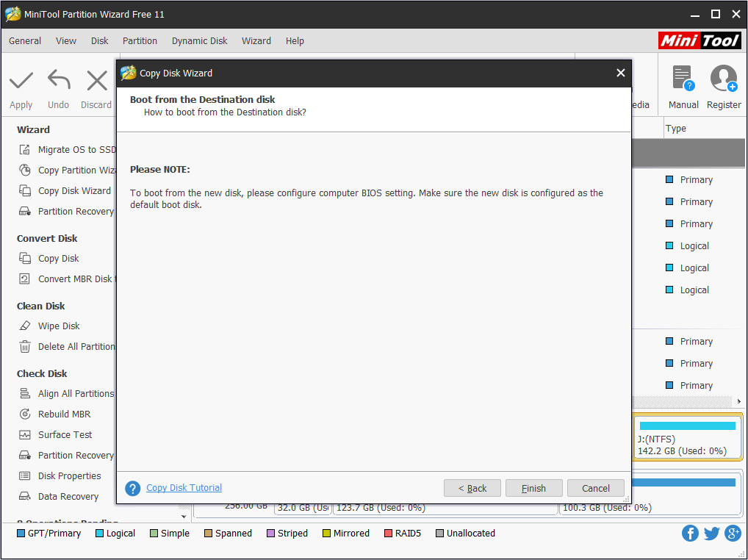
Task: Open the Copy Disk Tutorial link
Action: coord(184,487)
